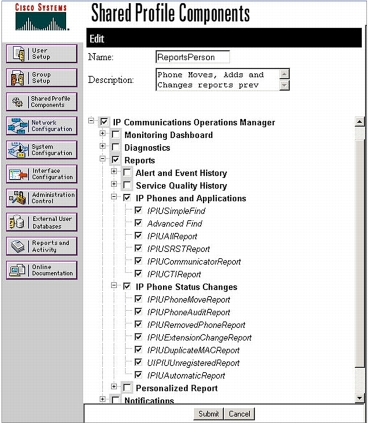Expand the Personalized Report node
Viewport: 369px width, 426px height.
click(x=114, y=387)
